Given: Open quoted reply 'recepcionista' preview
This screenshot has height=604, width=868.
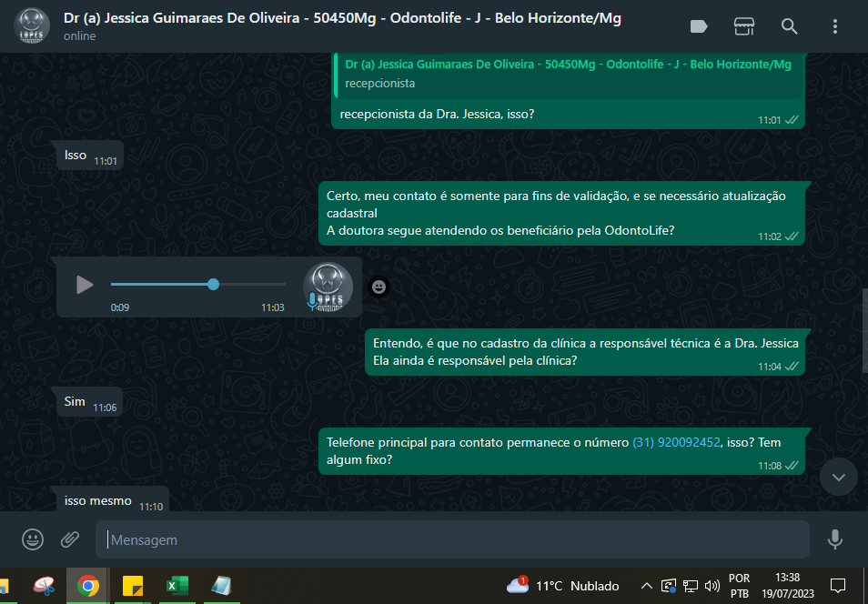Looking at the screenshot, I should 568,75.
